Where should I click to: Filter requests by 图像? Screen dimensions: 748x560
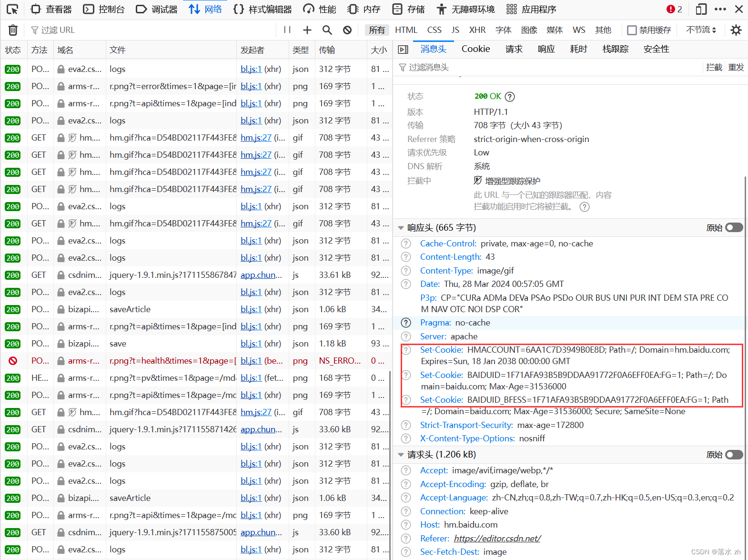pyautogui.click(x=529, y=30)
